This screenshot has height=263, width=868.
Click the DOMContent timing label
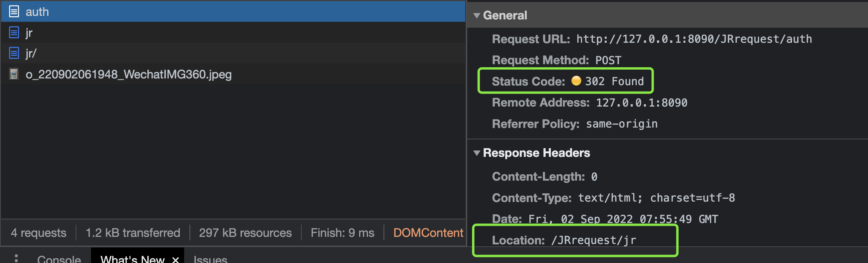click(428, 233)
